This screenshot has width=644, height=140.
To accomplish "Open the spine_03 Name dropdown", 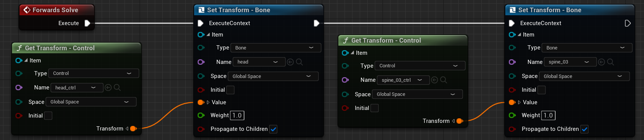I will [x=570, y=62].
